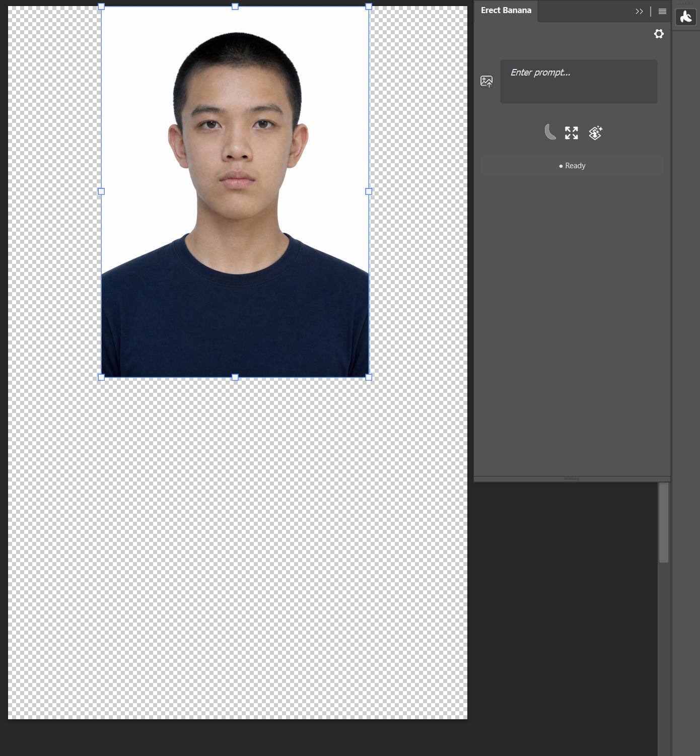Click the top-left transform handle

[101, 7]
